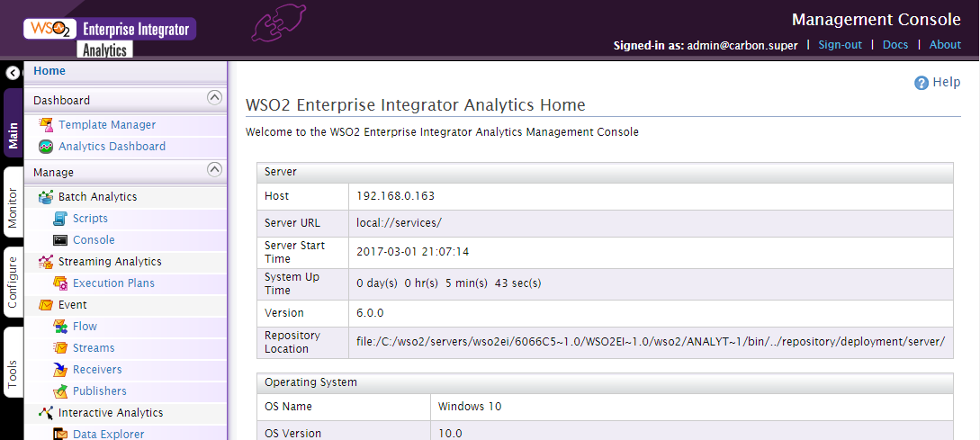
Task: Click the Analytics Dashboard icon
Action: [x=46, y=147]
